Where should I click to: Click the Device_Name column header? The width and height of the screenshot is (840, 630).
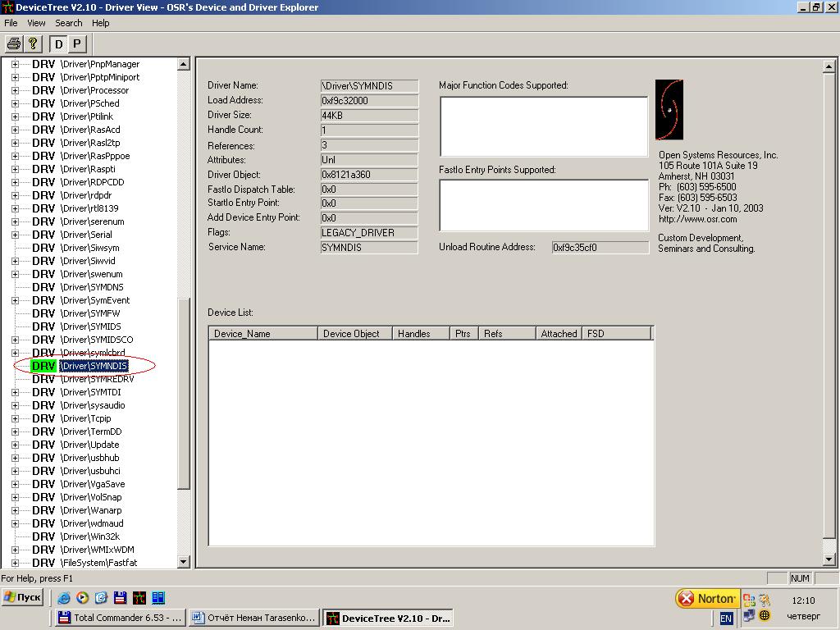click(263, 334)
